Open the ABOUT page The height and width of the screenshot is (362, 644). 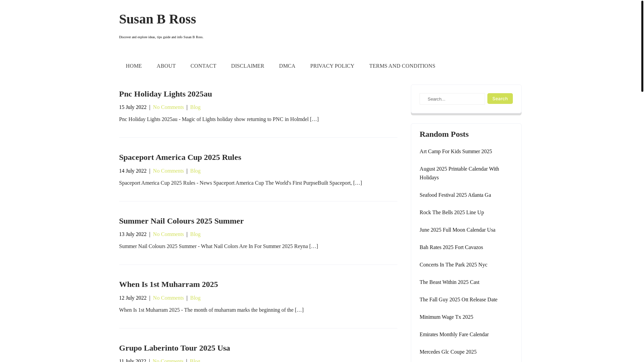pos(166,66)
